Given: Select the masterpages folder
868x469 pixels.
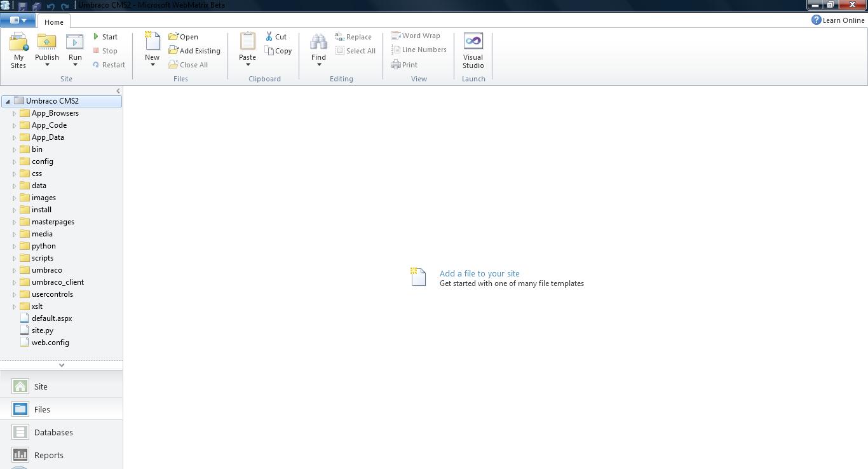Looking at the screenshot, I should tap(53, 222).
